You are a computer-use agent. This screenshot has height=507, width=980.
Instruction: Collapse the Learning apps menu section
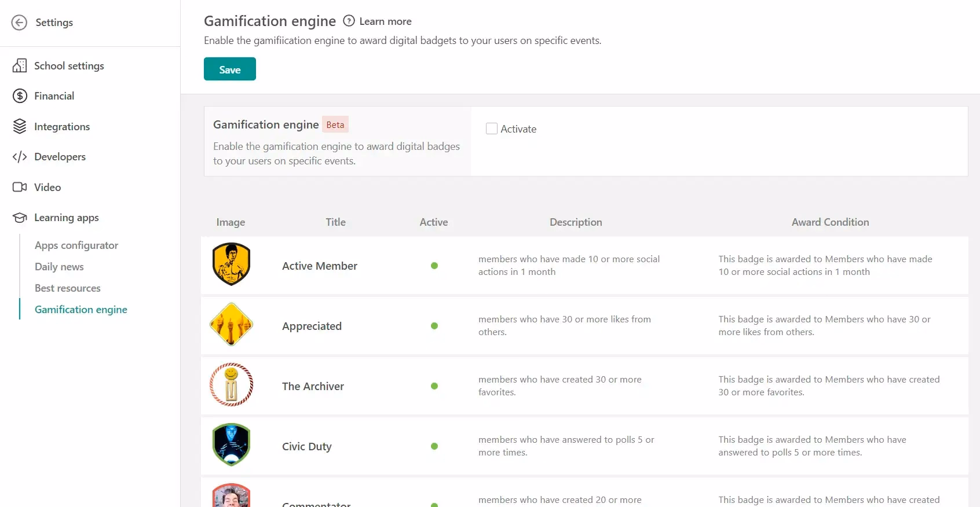click(x=67, y=218)
